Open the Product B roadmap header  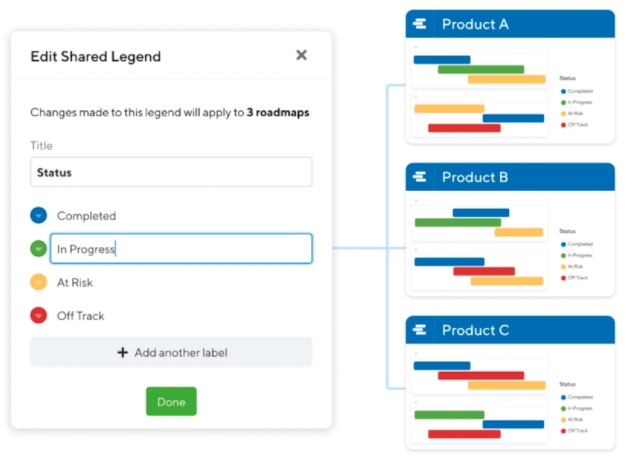pyautogui.click(x=510, y=177)
